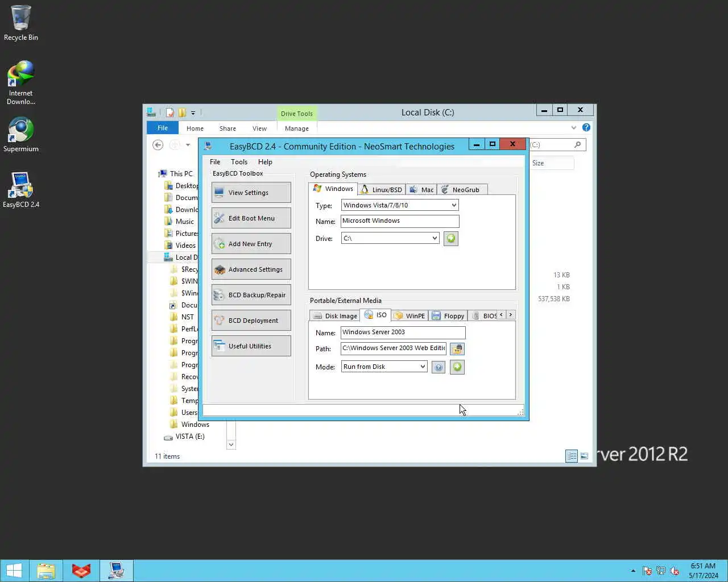This screenshot has width=728, height=582.
Task: Select Music folder in Explorer tree
Action: click(x=184, y=222)
